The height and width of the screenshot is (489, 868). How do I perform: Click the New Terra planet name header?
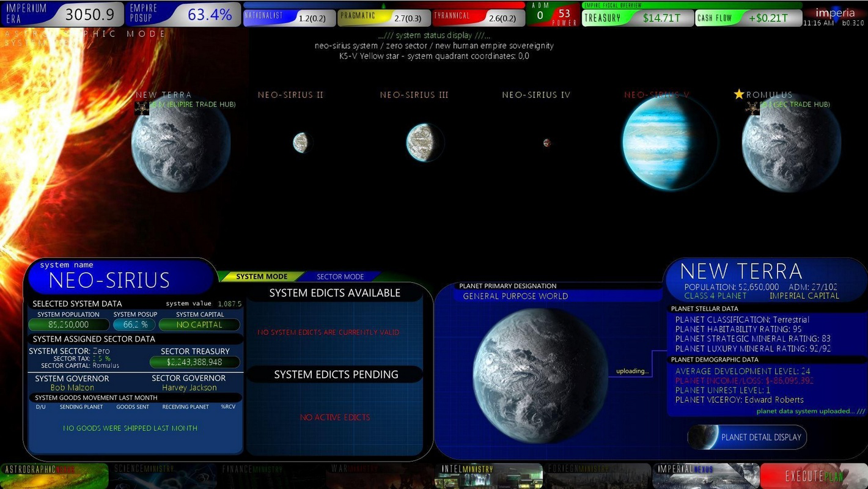[741, 271]
